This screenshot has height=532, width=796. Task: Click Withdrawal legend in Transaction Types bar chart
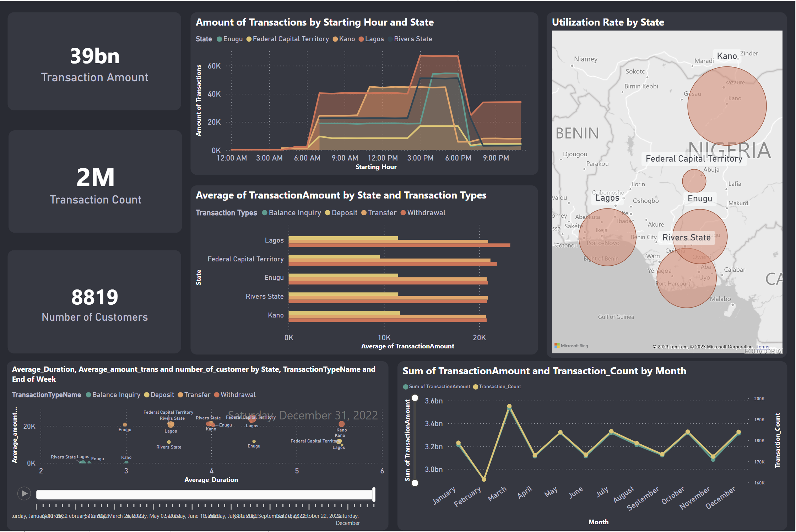coord(426,213)
